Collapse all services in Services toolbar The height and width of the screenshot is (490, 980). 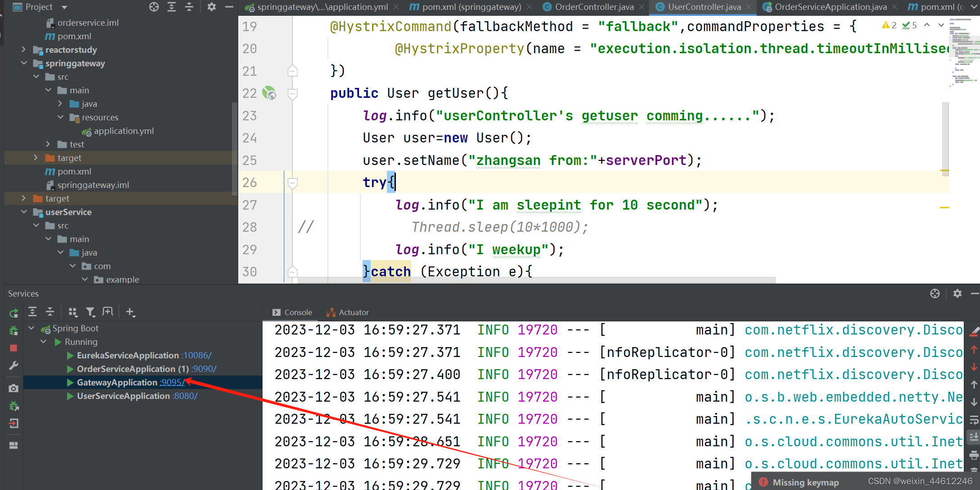pos(50,311)
